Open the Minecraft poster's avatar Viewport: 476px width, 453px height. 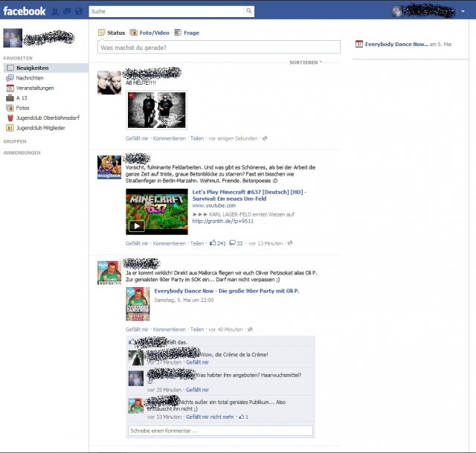(x=109, y=167)
